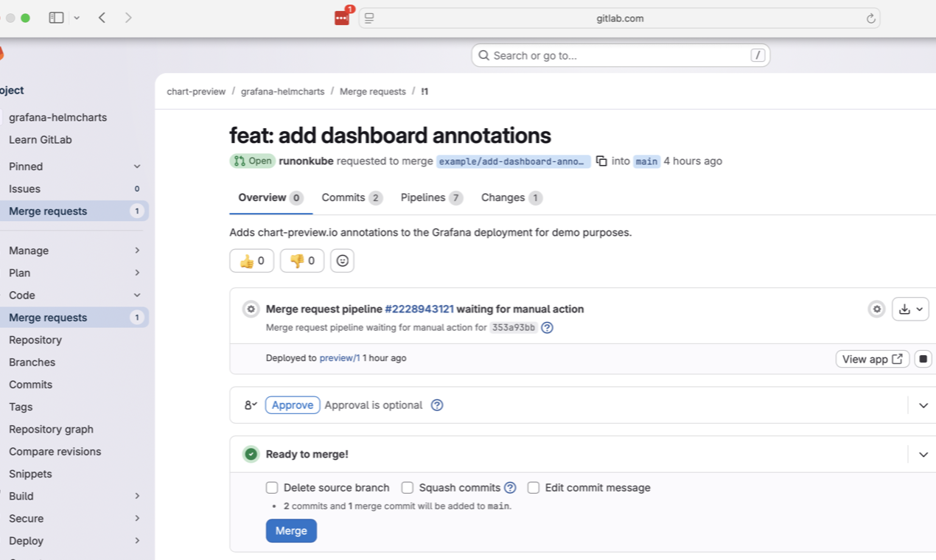Copy the source branch name icon

[601, 161]
